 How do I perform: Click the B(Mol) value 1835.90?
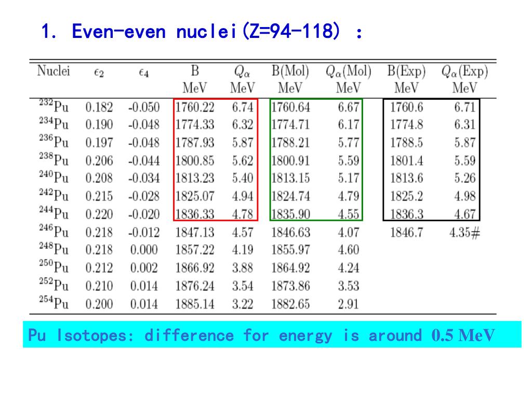coord(290,214)
